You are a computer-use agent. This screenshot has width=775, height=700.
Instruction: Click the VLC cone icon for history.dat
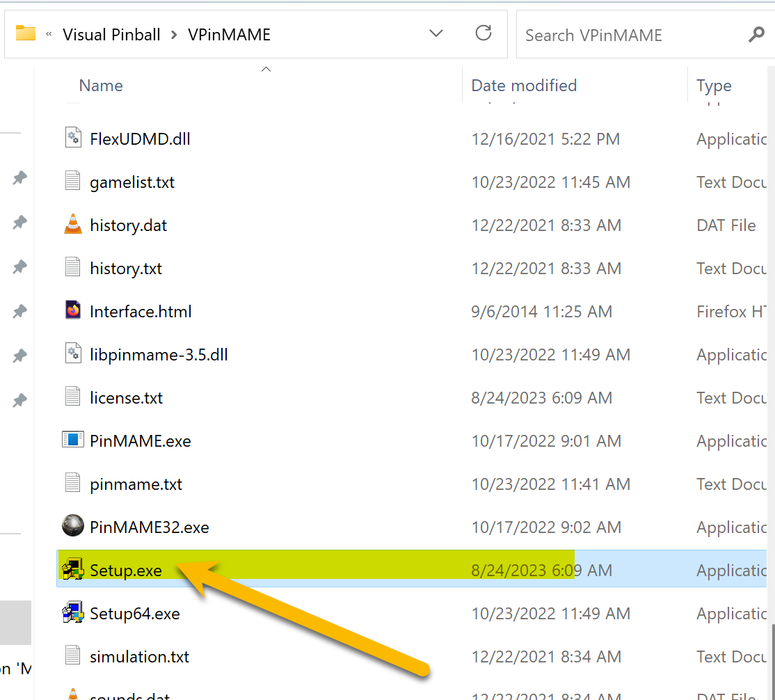pyautogui.click(x=73, y=223)
